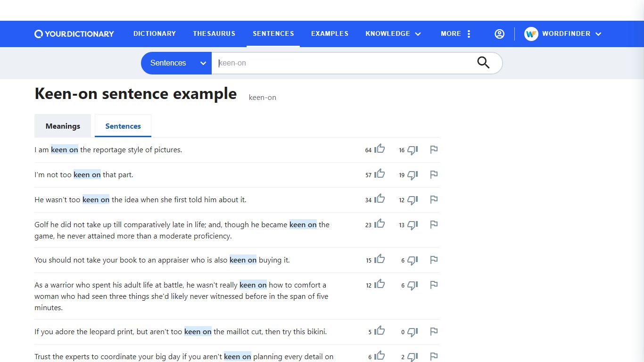The height and width of the screenshot is (362, 644).
Task: Flag the 'Trust the experts' sentence
Action: 434,357
